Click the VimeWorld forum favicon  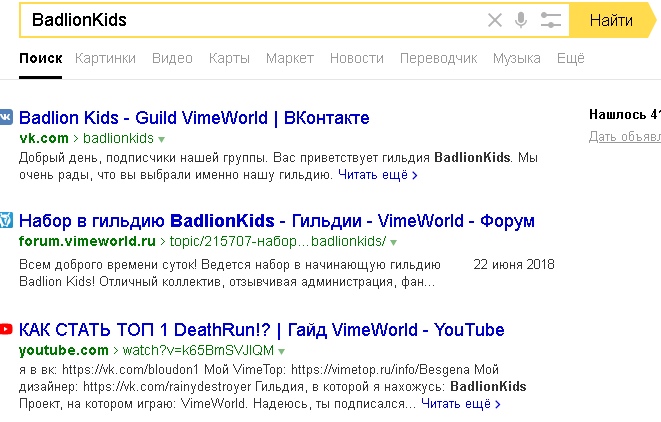6,220
